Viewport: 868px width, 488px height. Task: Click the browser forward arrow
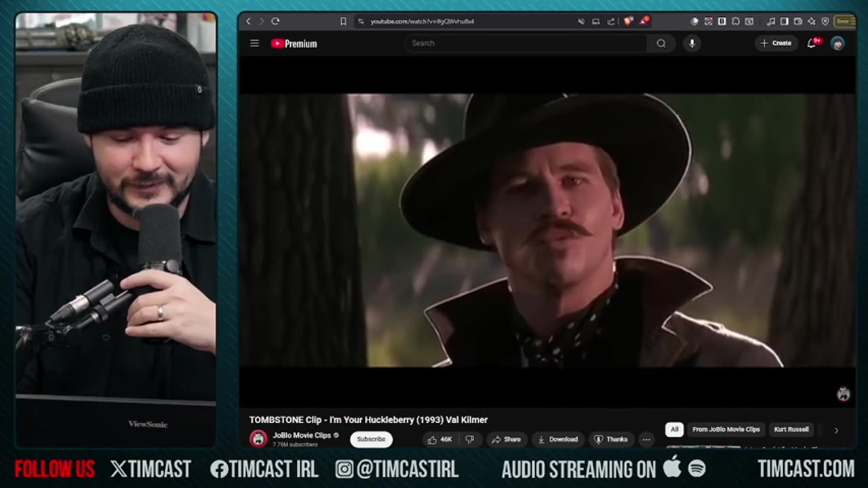point(262,21)
